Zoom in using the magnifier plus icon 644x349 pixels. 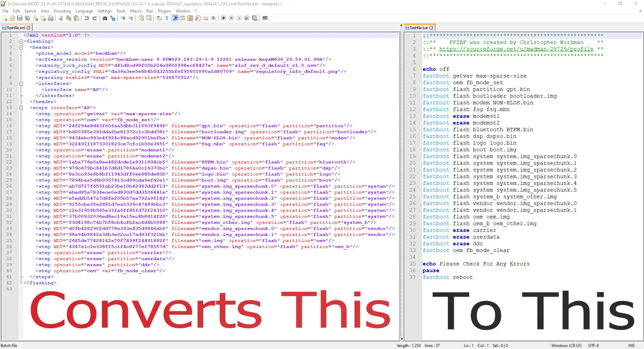[x=123, y=18]
